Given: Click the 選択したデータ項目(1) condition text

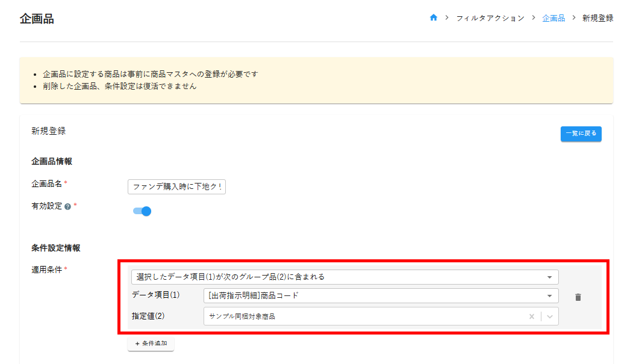Looking at the screenshot, I should tap(231, 277).
